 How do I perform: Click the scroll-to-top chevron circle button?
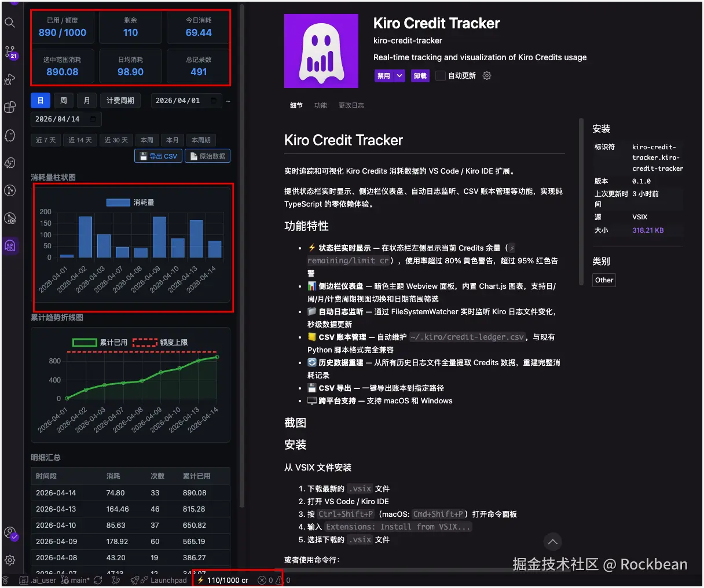553,542
